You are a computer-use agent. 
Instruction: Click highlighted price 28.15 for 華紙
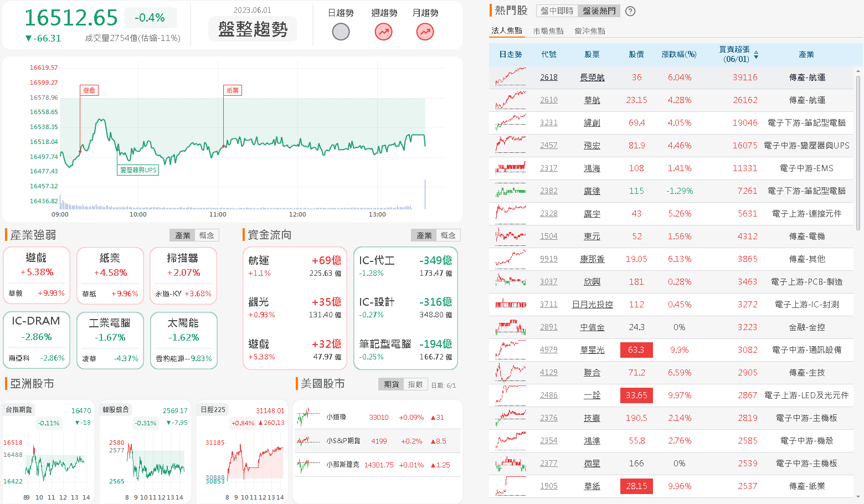(x=636, y=486)
